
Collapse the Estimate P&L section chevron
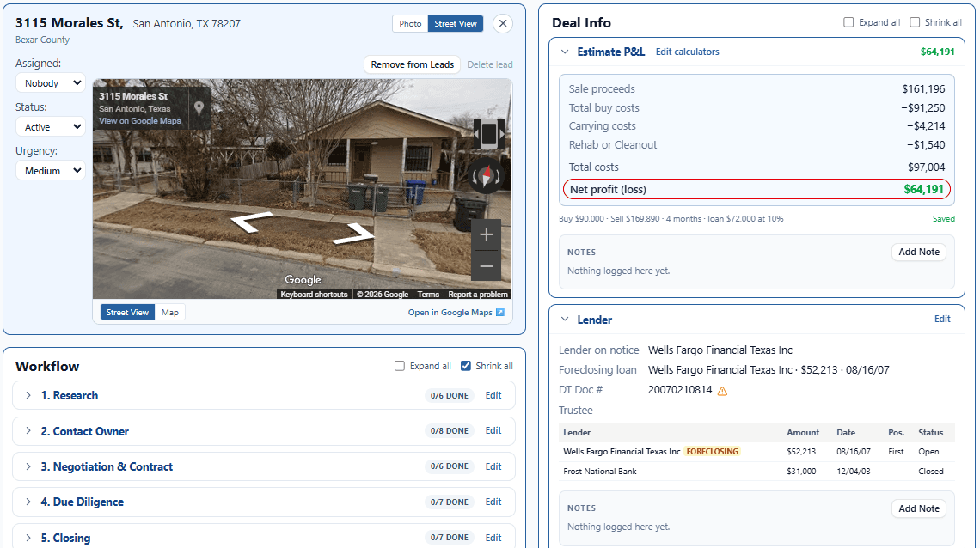[x=565, y=52]
